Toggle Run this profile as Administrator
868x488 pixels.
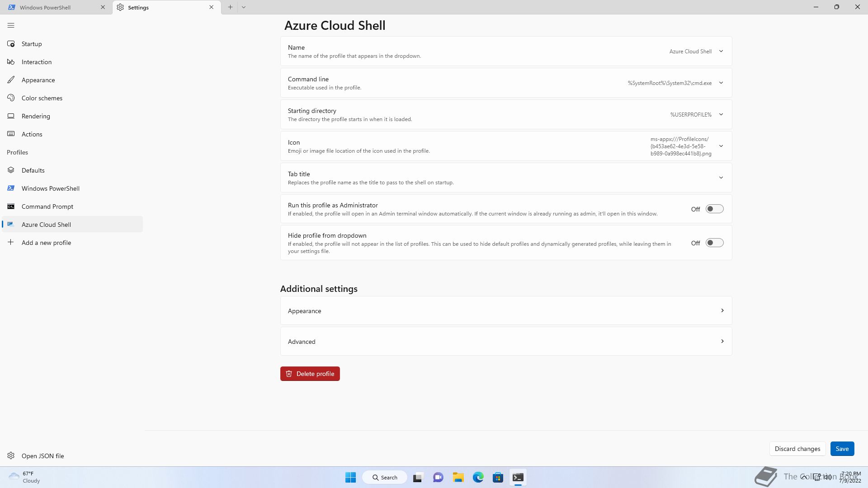pyautogui.click(x=714, y=209)
